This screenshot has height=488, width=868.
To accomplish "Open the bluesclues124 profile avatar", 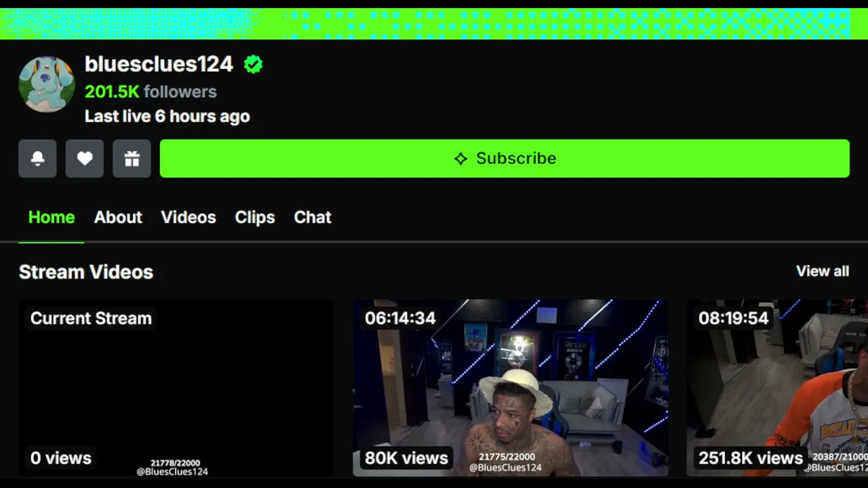I will pos(47,84).
